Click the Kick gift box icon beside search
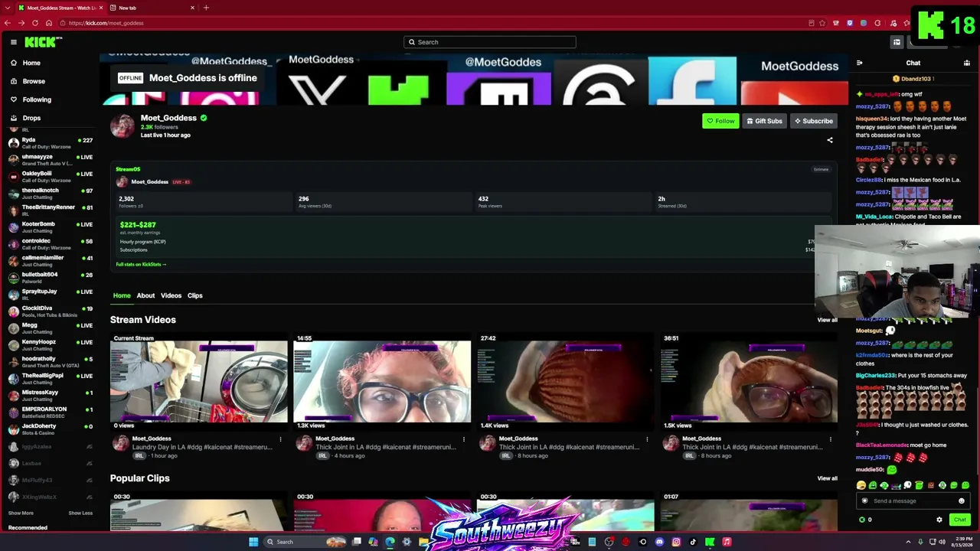 pos(897,42)
